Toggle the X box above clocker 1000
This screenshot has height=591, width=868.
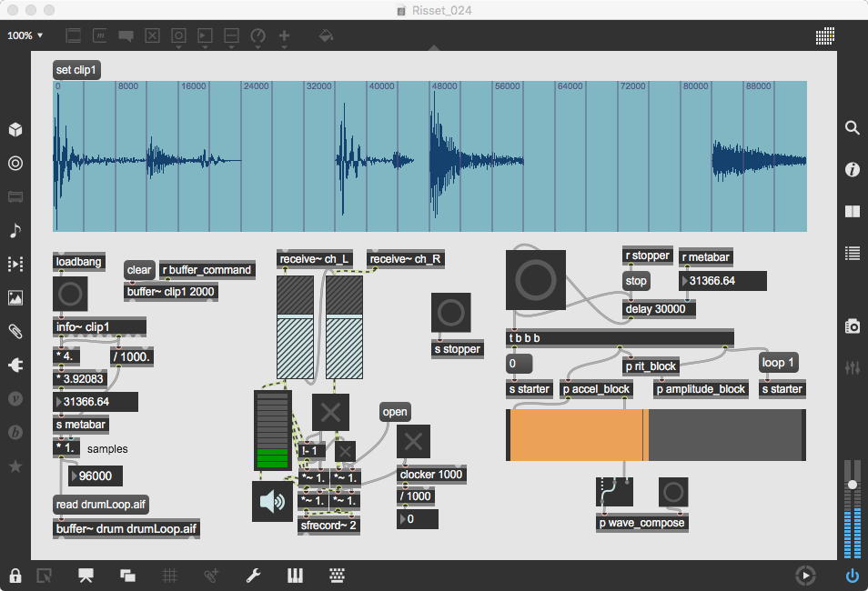(413, 442)
